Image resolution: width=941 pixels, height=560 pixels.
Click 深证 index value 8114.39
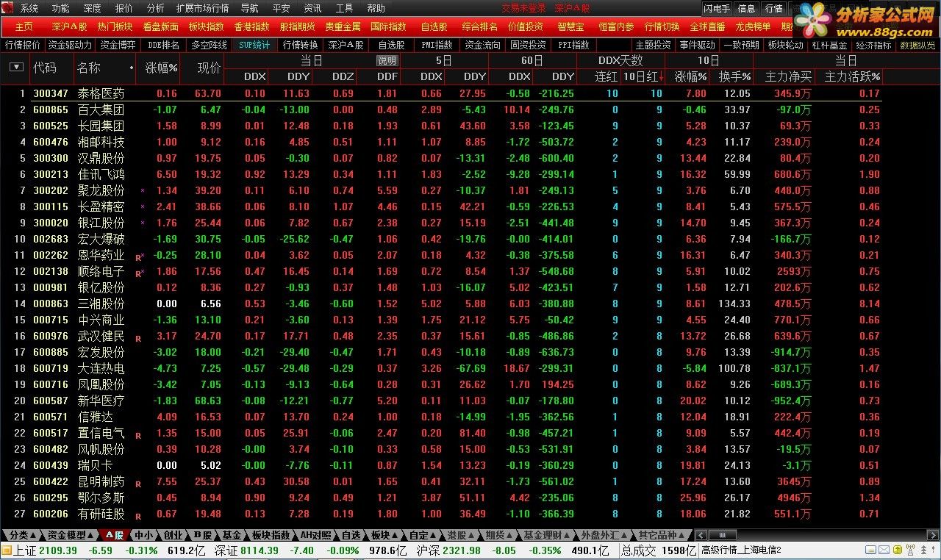[x=259, y=550]
